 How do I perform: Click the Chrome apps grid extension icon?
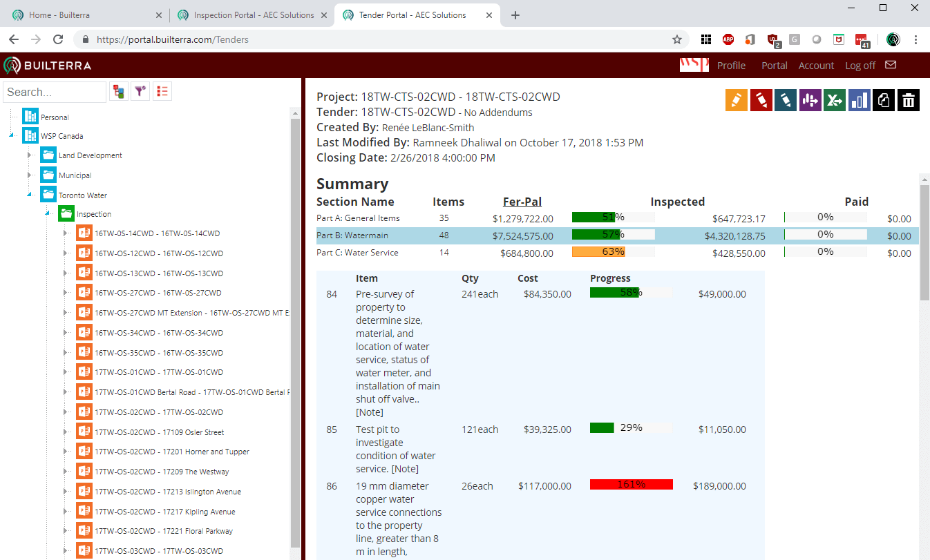[x=706, y=39]
